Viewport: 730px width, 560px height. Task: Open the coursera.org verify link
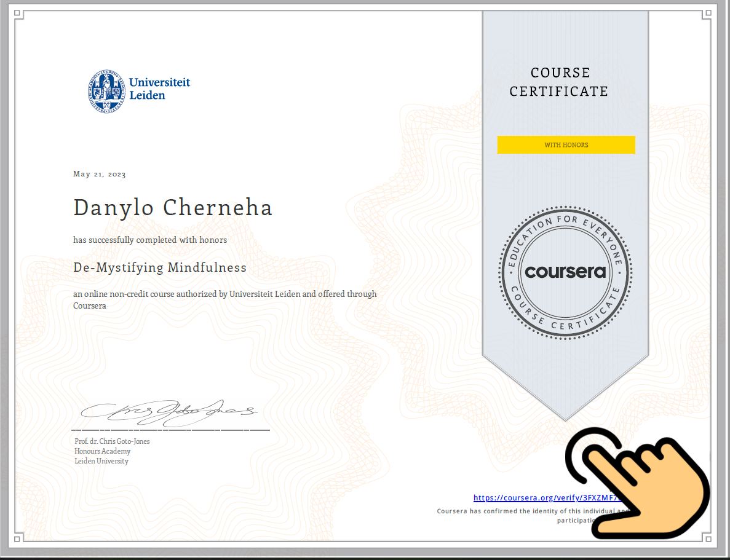pyautogui.click(x=547, y=498)
